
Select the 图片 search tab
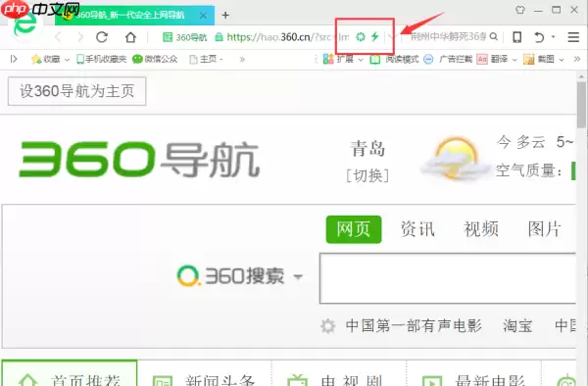click(545, 229)
